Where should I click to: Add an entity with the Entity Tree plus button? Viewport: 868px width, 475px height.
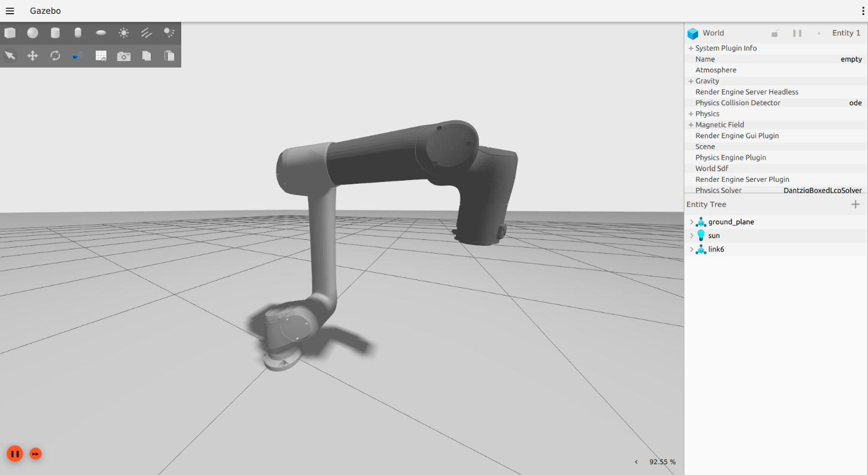(x=855, y=204)
